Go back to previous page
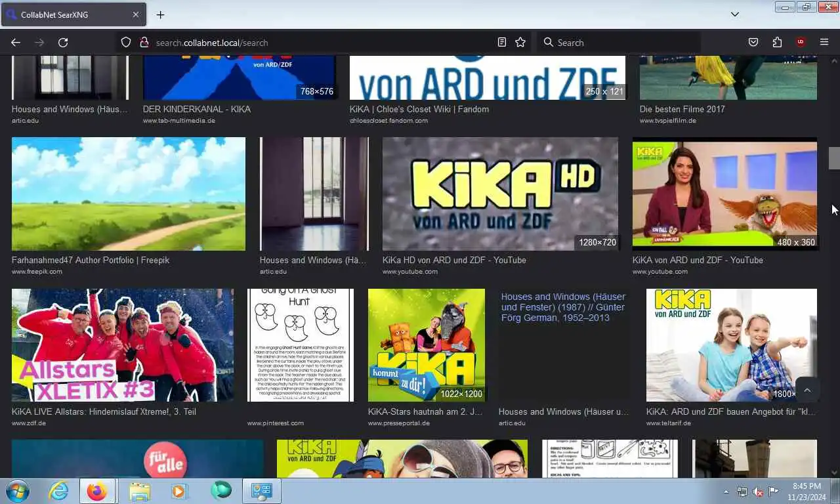Screen dimensions: 840x504 tap(16, 43)
